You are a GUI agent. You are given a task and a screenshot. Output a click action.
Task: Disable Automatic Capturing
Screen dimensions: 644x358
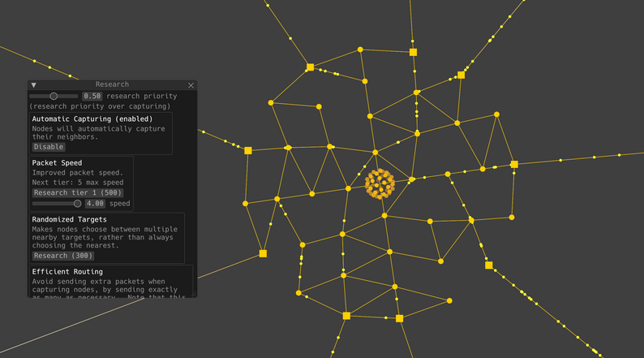tap(49, 147)
